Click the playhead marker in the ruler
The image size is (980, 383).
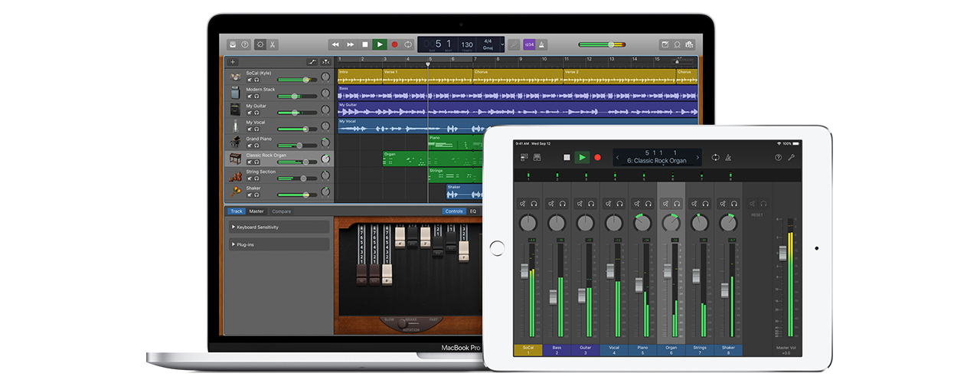coord(427,64)
